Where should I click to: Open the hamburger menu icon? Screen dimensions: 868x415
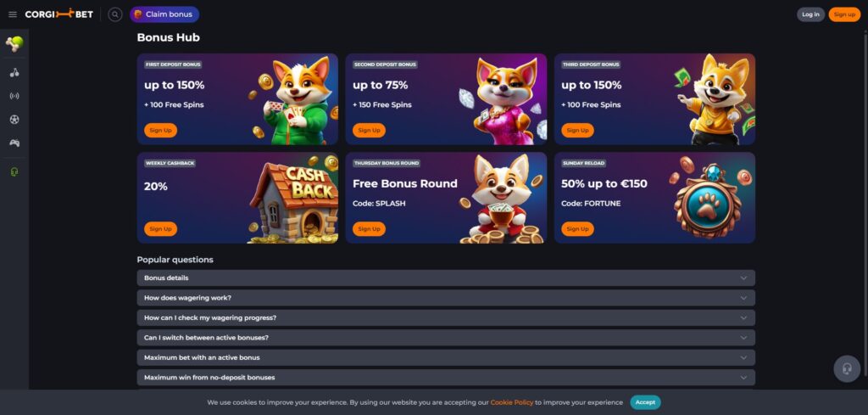point(13,14)
